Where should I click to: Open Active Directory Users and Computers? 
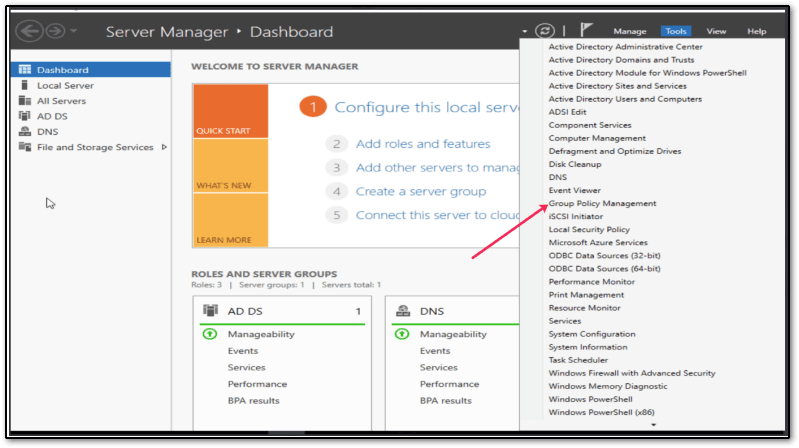pyautogui.click(x=625, y=99)
